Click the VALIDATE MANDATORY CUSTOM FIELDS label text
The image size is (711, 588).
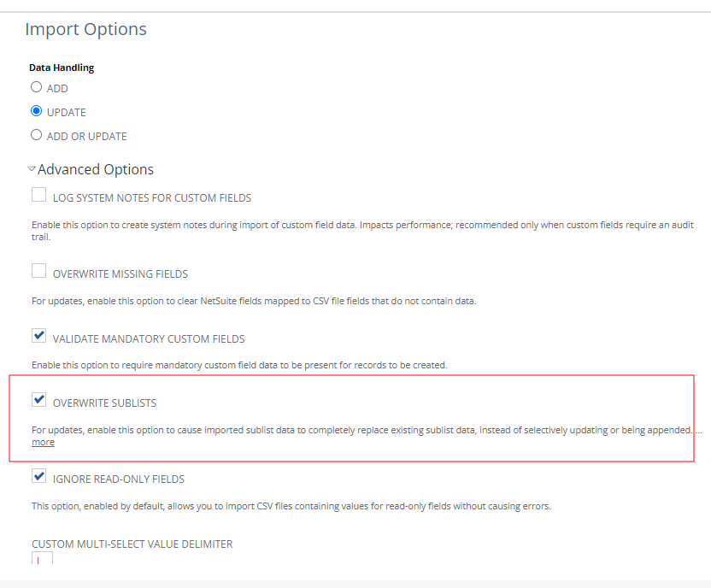tap(149, 339)
